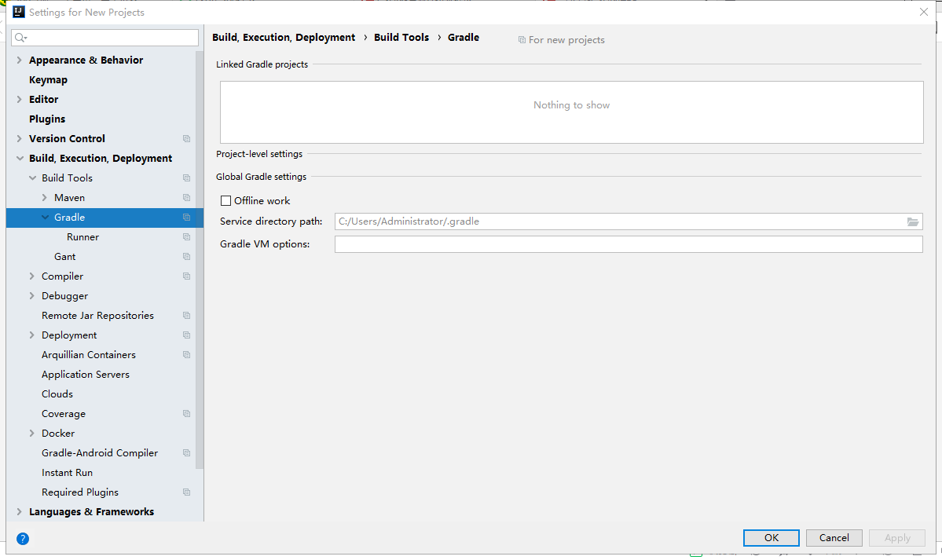Image resolution: width=942 pixels, height=560 pixels.
Task: Focus the settings search field
Action: click(105, 38)
